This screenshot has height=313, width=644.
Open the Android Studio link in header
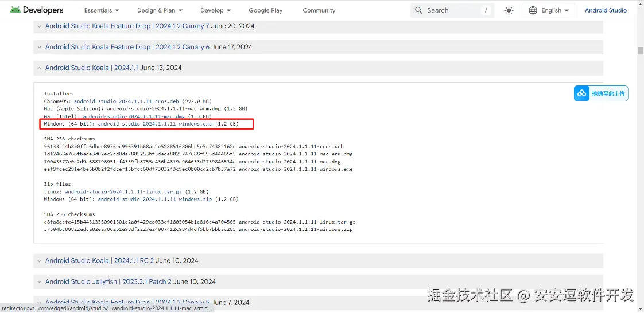[x=606, y=11]
